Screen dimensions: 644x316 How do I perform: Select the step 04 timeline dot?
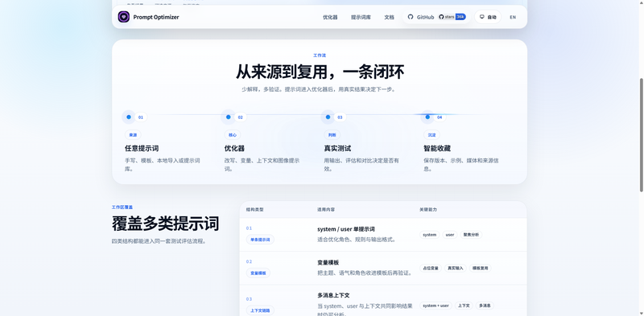(427, 117)
